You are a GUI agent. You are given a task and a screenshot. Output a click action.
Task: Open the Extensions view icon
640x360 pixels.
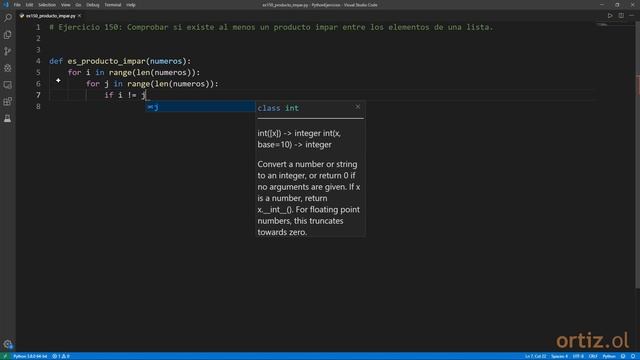[x=8, y=102]
